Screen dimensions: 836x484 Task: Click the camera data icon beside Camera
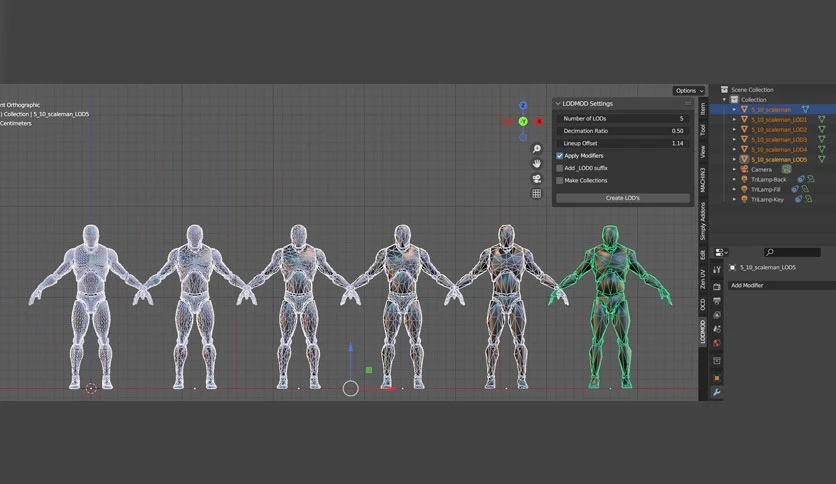tap(786, 170)
